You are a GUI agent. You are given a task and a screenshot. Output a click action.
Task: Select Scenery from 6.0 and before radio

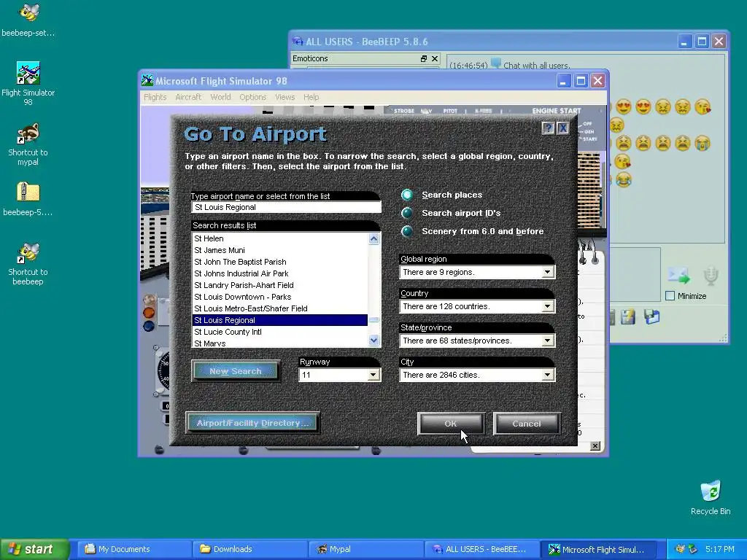[x=407, y=231]
